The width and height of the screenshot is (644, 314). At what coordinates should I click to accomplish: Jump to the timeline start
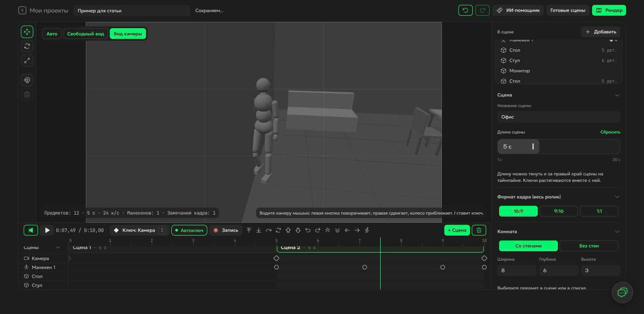[30, 230]
